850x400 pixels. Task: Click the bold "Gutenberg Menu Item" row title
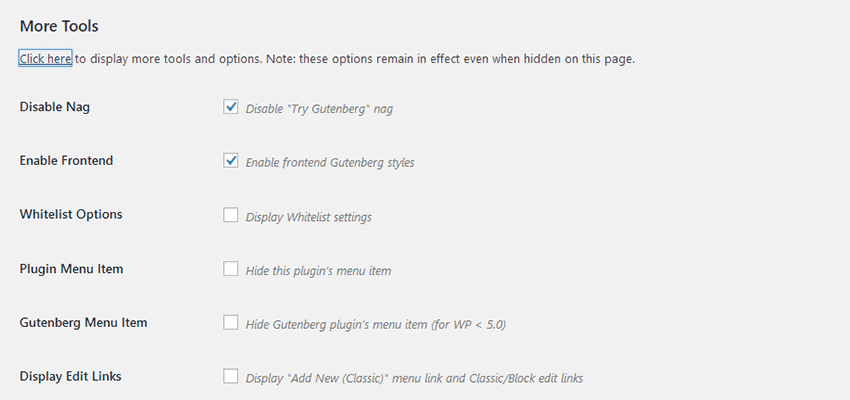(83, 323)
